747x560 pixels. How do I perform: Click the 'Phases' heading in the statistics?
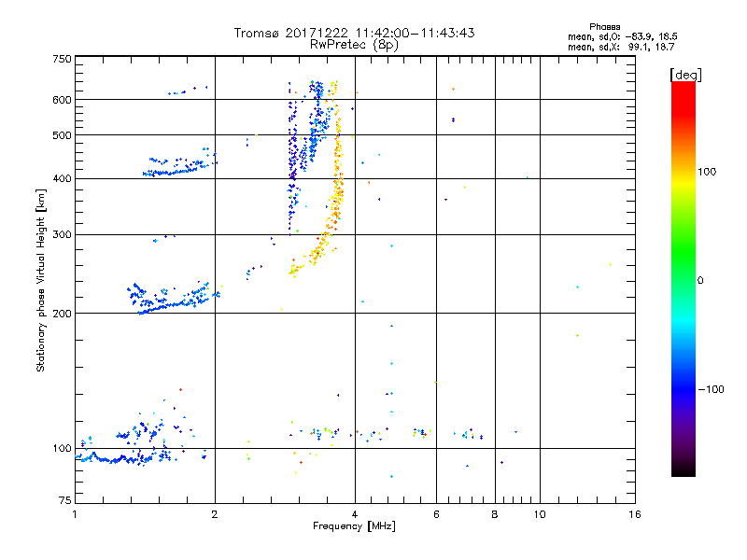tap(604, 27)
